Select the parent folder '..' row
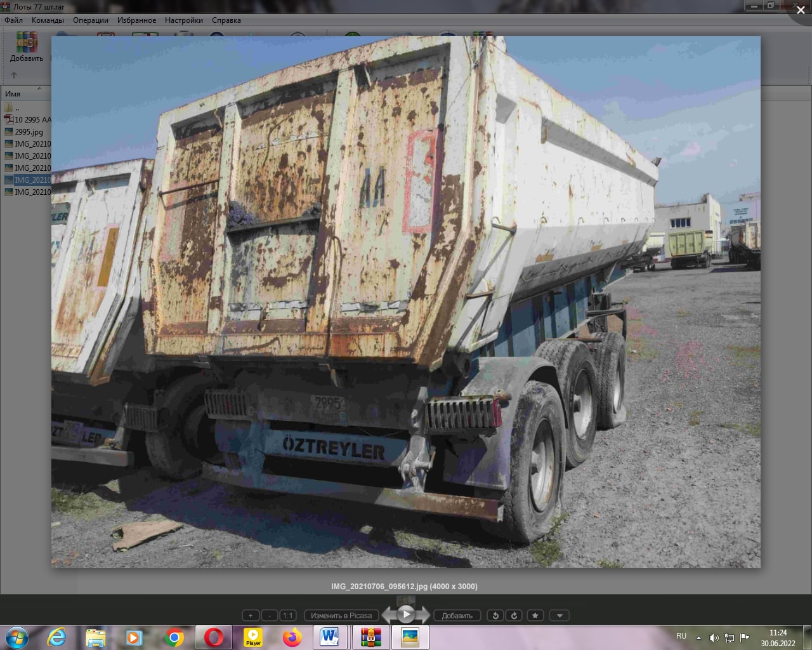Viewport: 812px width, 650px height. [x=27, y=107]
